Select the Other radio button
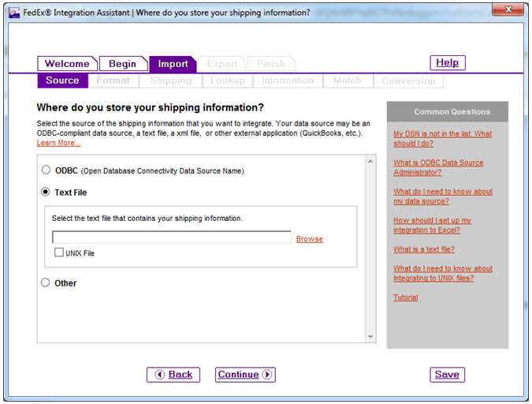Image resolution: width=532 pixels, height=404 pixels. pyautogui.click(x=46, y=282)
